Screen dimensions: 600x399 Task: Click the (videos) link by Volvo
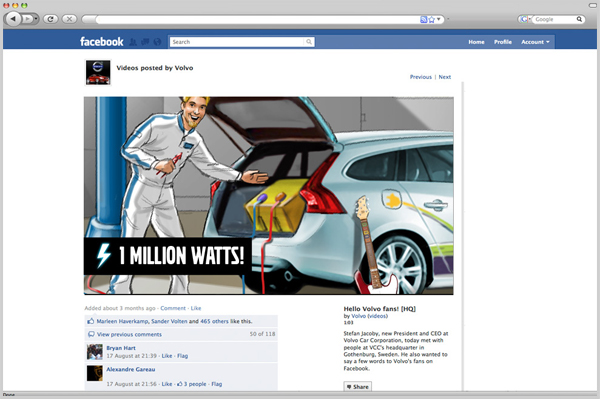378,316
